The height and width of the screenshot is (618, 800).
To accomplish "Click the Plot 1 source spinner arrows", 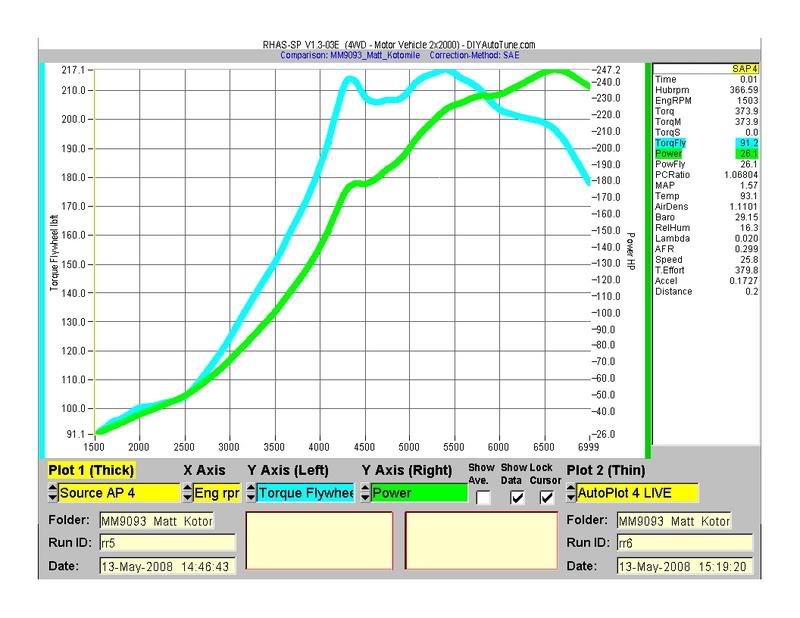I will point(53,493).
